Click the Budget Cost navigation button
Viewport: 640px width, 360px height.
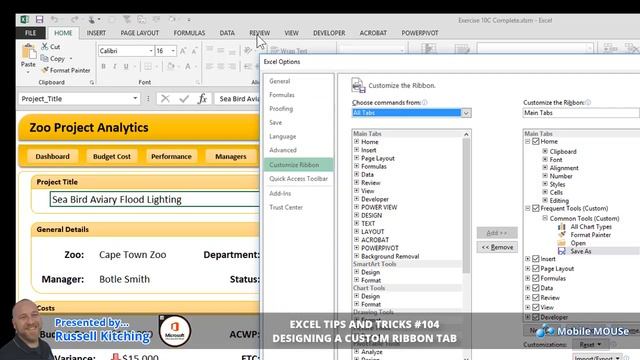click(112, 156)
